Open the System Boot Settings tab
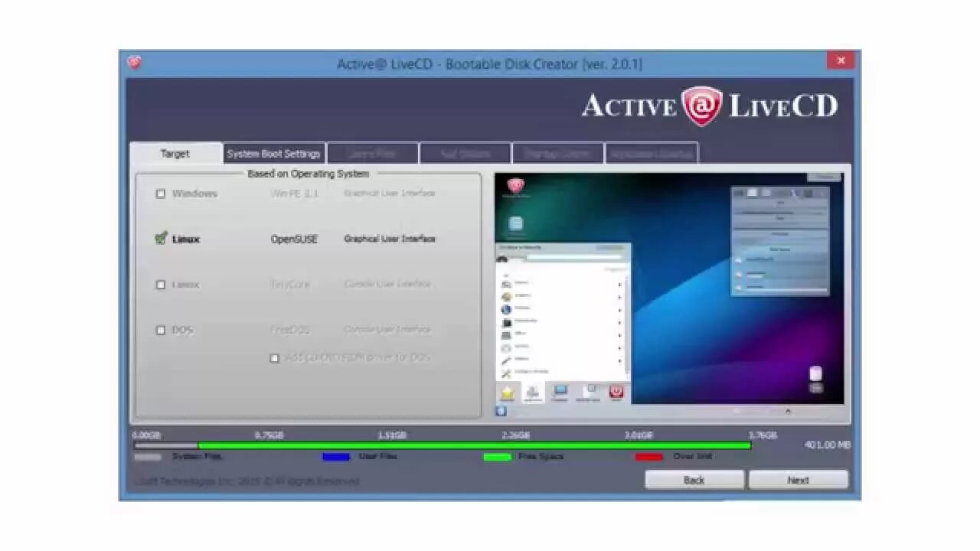Screen dimensions: 980x551 273,153
